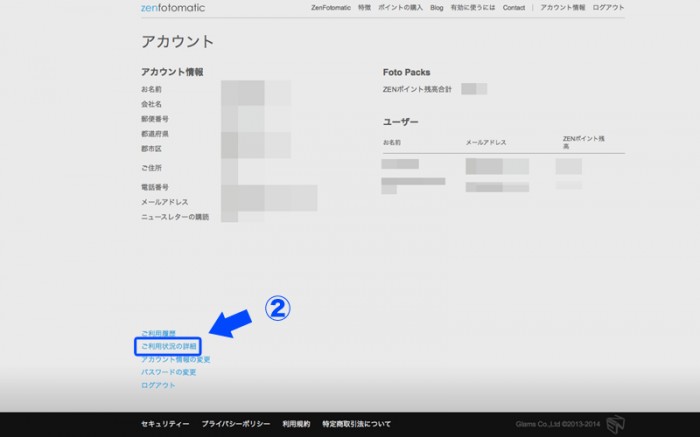Visit the Blog page from the header
700x437 pixels.
coord(437,7)
